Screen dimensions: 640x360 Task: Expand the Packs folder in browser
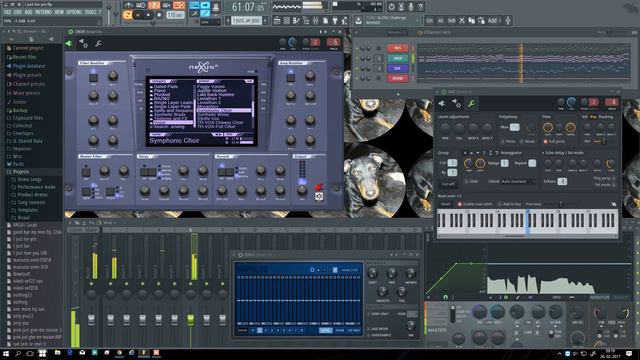18,164
